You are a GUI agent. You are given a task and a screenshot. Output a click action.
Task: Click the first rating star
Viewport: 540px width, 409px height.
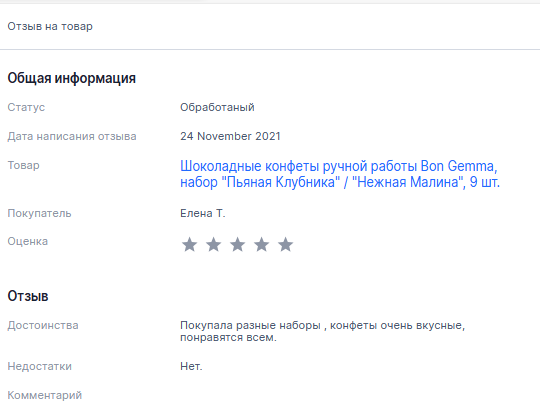[x=189, y=245]
